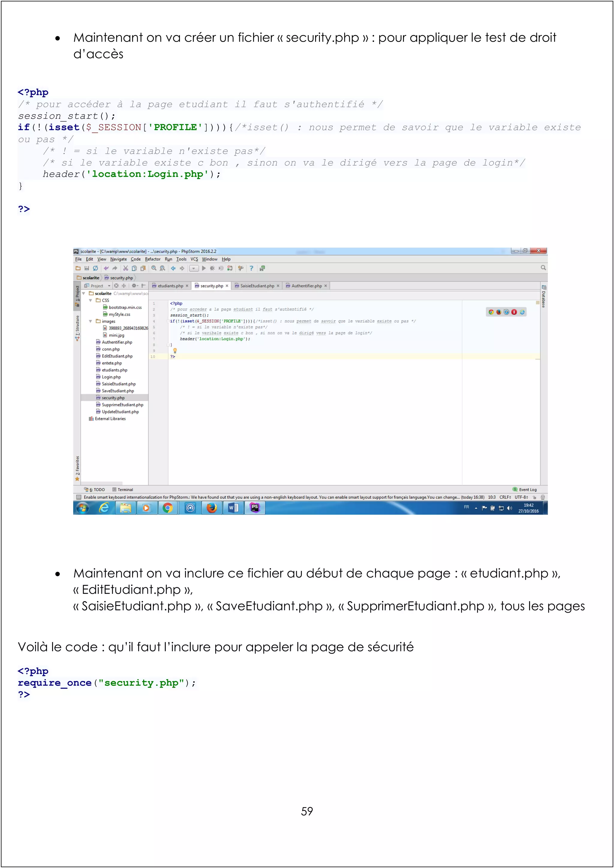
Task: Open preview in Firefox browser icon
Action: click(x=499, y=312)
